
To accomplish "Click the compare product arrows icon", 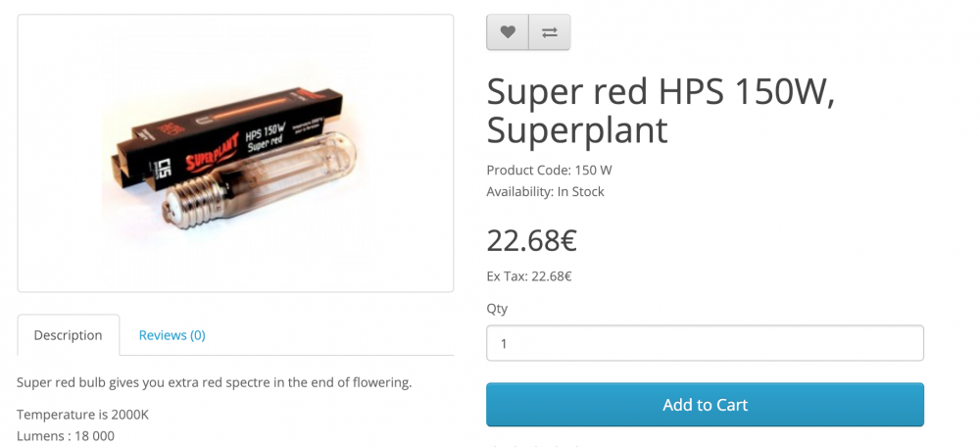I will point(550,32).
